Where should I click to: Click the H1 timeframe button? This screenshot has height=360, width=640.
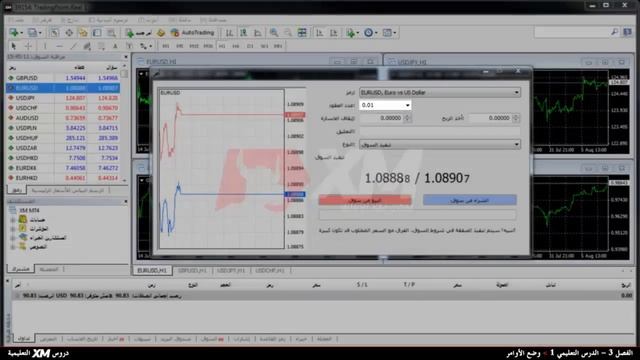pos(222,46)
